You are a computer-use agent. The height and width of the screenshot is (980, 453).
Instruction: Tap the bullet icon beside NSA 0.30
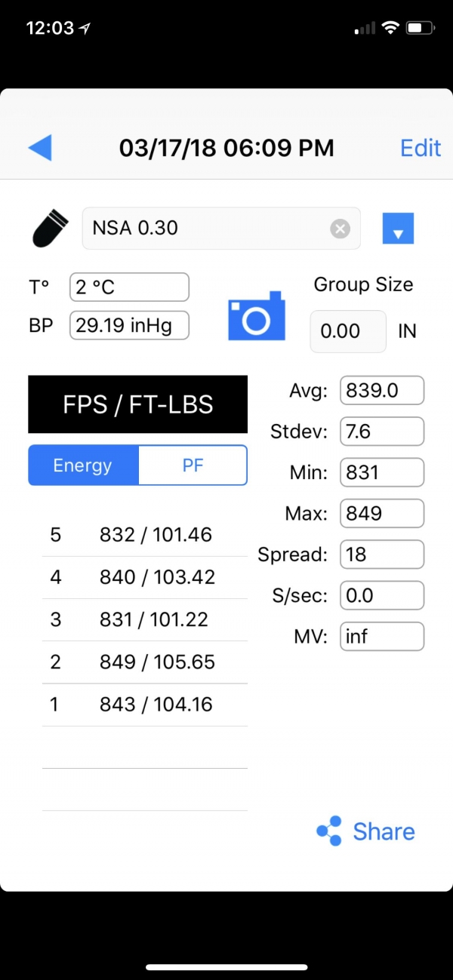(52, 229)
